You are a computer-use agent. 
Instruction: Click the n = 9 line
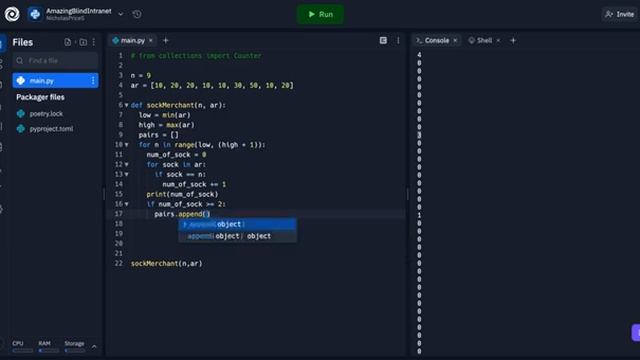(x=140, y=76)
